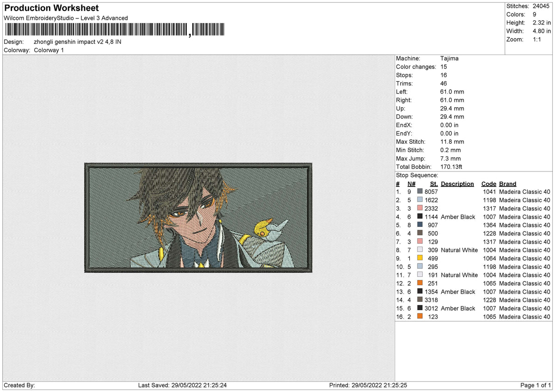
Task: Click the Min Stitch value '0.2 mm'
Action: (451, 150)
